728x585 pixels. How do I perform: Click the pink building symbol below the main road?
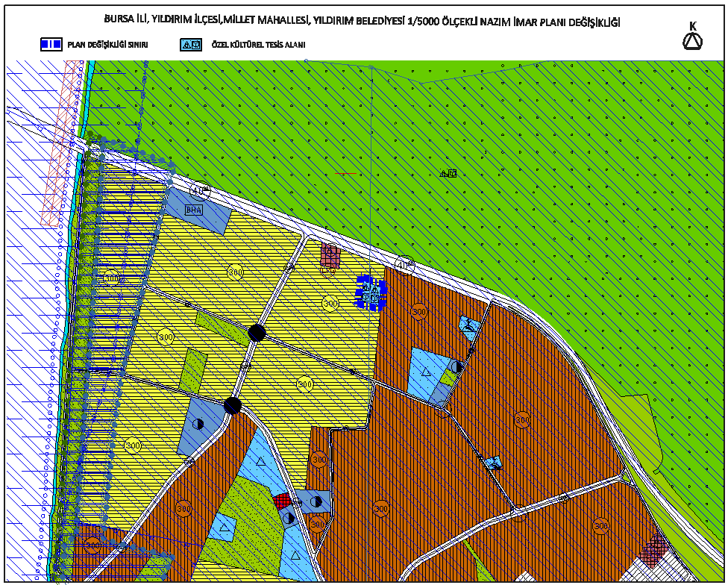point(330,257)
